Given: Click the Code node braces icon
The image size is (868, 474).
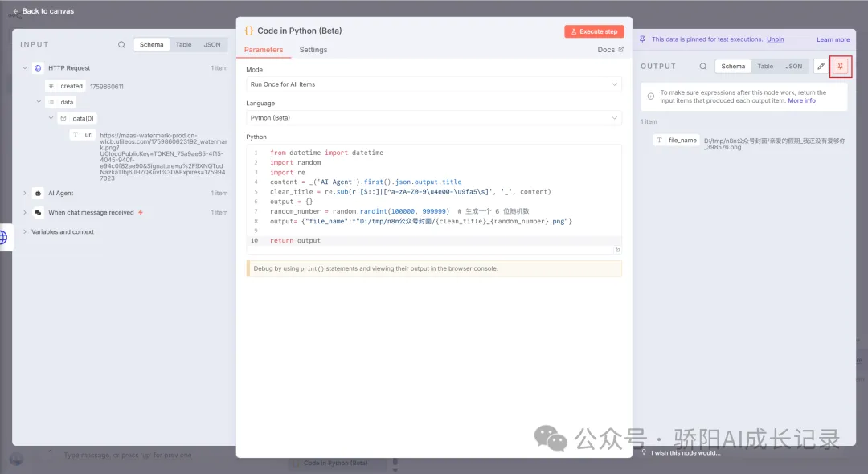Looking at the screenshot, I should pyautogui.click(x=249, y=31).
